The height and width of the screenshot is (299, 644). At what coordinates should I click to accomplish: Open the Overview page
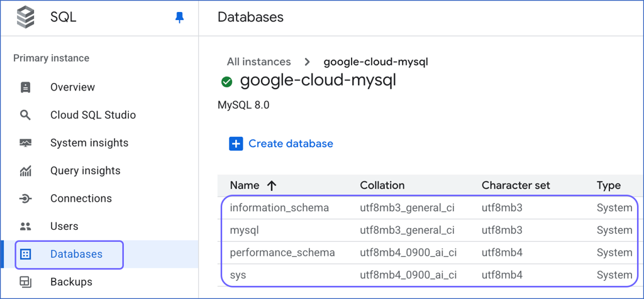(x=72, y=87)
